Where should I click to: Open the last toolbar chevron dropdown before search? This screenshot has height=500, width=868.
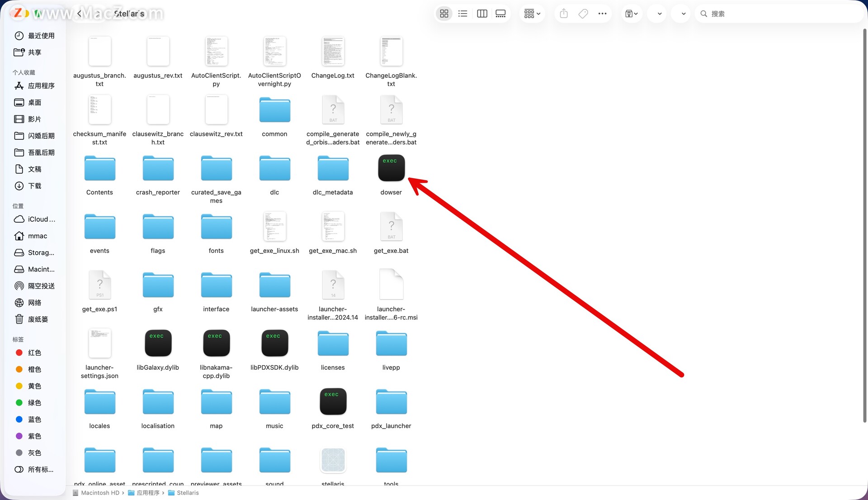pyautogui.click(x=683, y=14)
